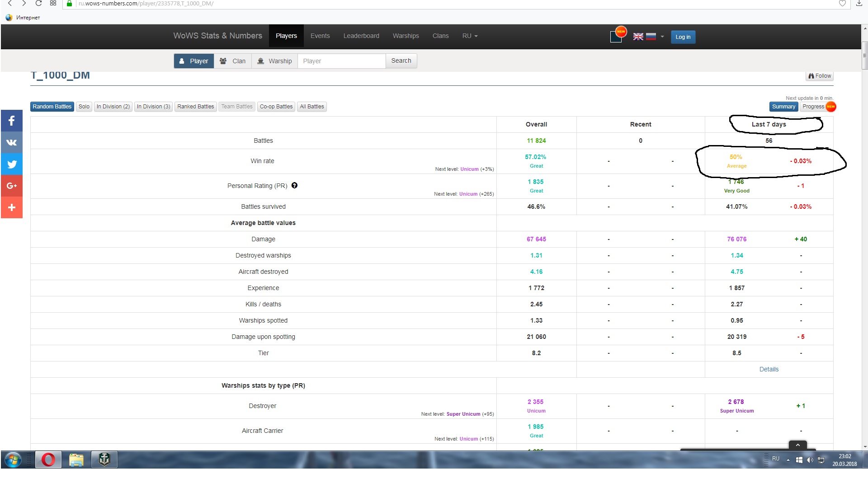Screen dimensions: 868x488
Task: Click the Action Center flag tray icon
Action: tap(799, 460)
